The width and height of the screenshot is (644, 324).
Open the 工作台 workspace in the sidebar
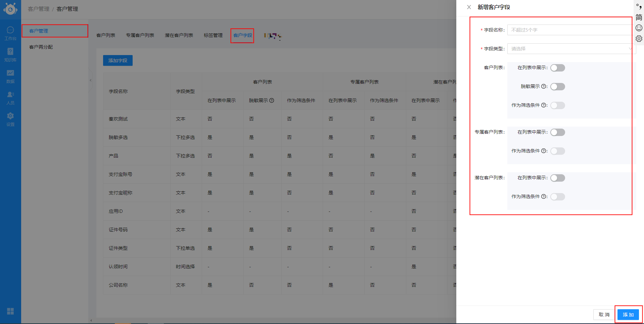tap(10, 33)
